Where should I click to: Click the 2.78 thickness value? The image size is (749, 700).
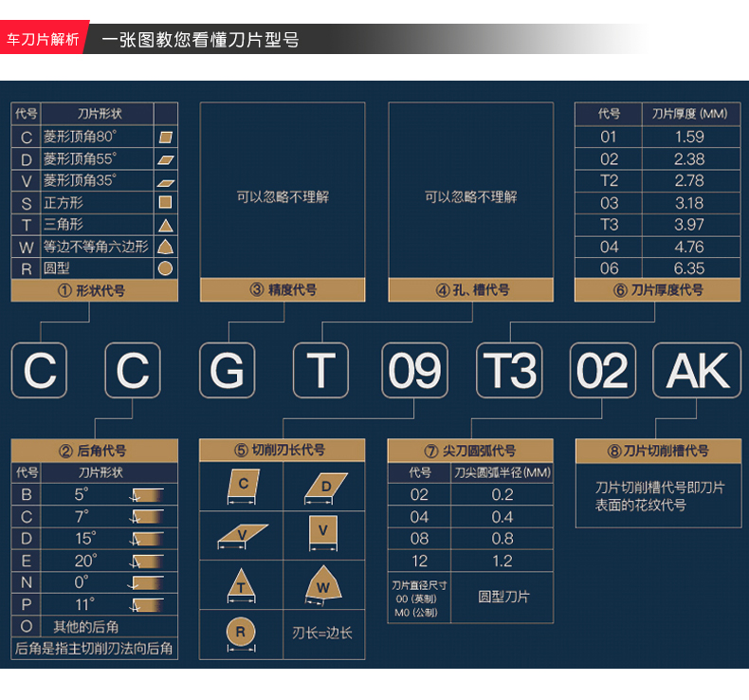(x=690, y=180)
